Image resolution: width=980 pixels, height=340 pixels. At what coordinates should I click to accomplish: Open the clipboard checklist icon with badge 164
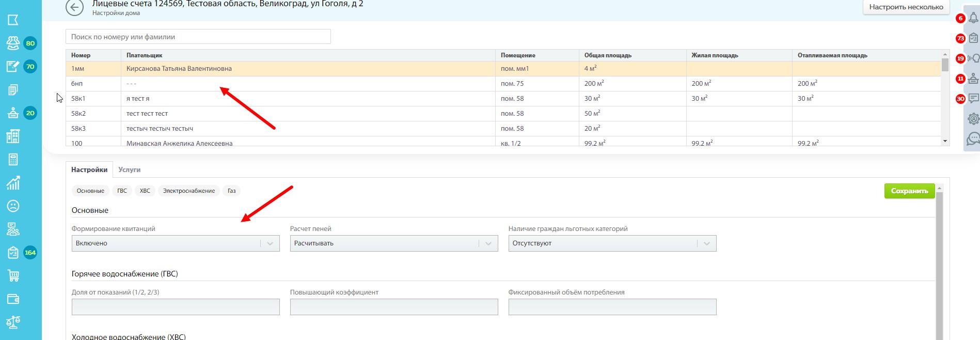(13, 253)
